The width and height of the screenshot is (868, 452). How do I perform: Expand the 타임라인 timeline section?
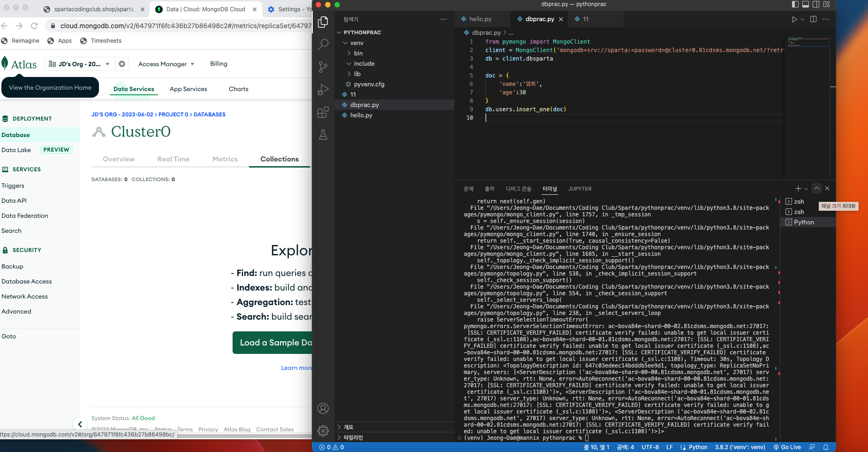tap(394, 437)
